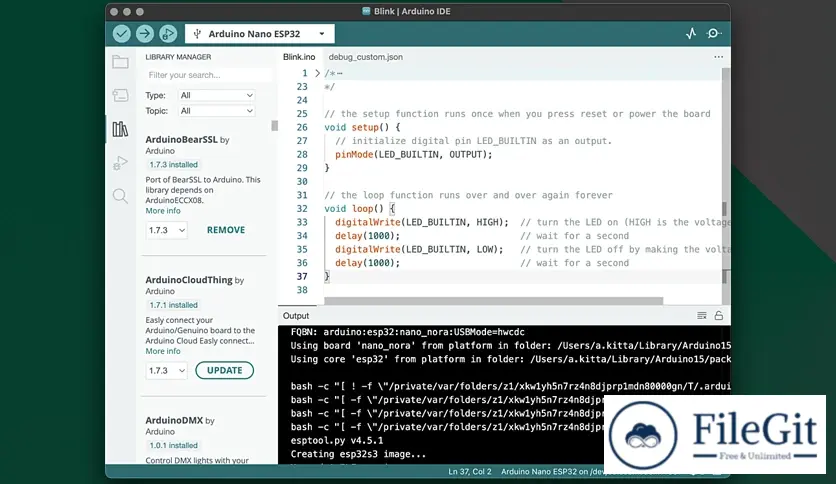The width and height of the screenshot is (836, 484).
Task: Click digitalWrite(LED_BUILTIN, LOW) code line
Action: click(419, 249)
